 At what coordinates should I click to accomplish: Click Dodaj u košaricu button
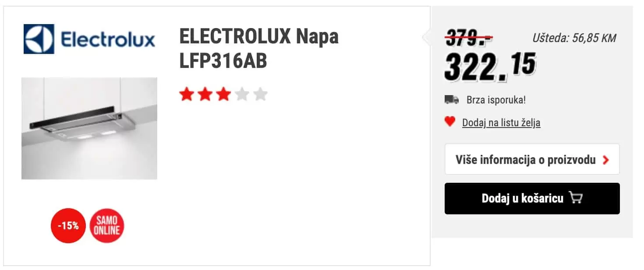click(x=532, y=198)
